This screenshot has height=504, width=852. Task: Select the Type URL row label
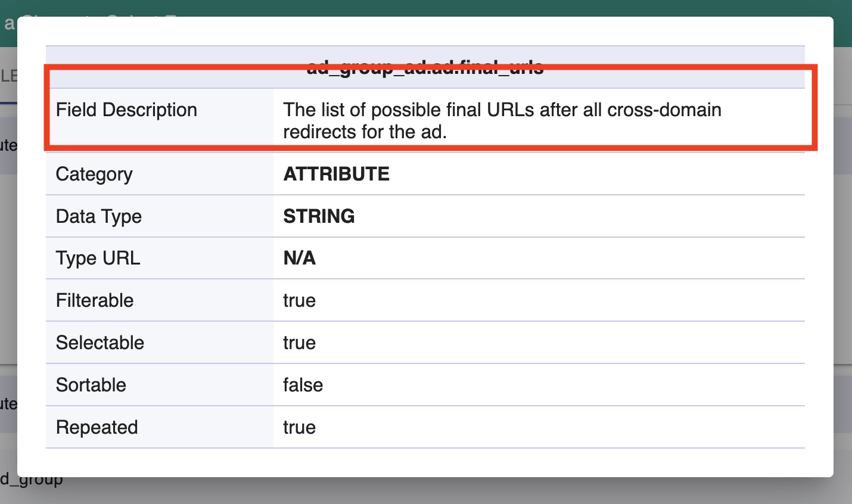coord(98,259)
